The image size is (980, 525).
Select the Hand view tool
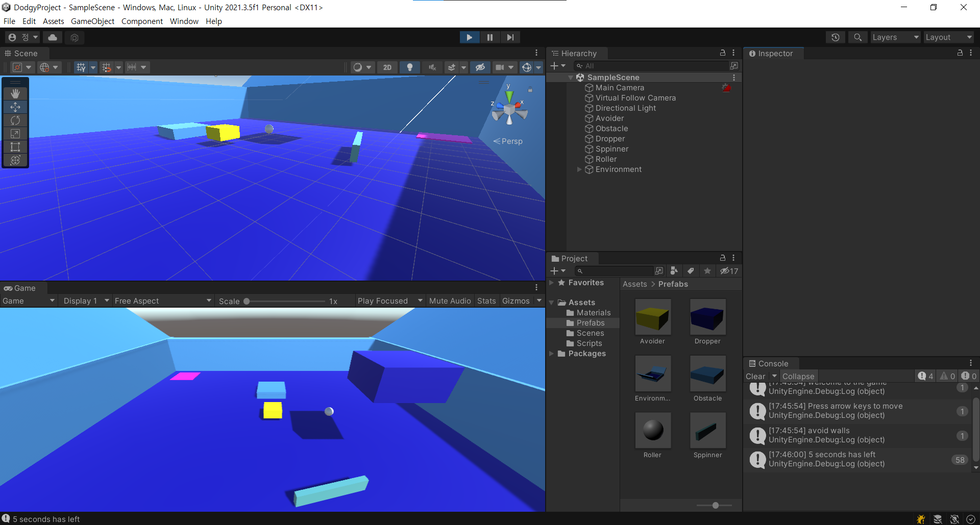15,94
